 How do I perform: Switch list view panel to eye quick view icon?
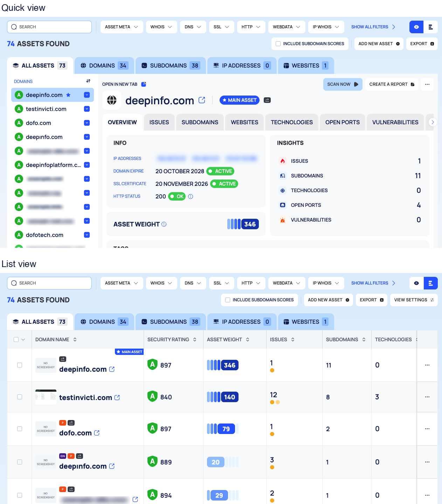416,283
